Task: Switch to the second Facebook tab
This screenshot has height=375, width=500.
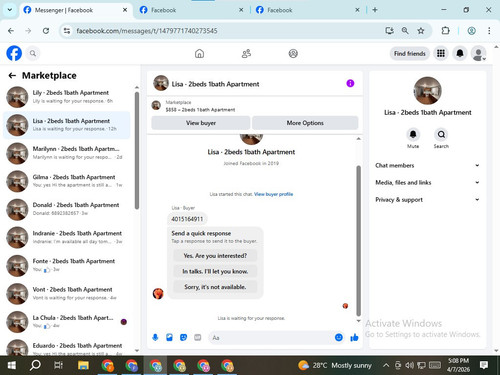Action: [x=192, y=10]
